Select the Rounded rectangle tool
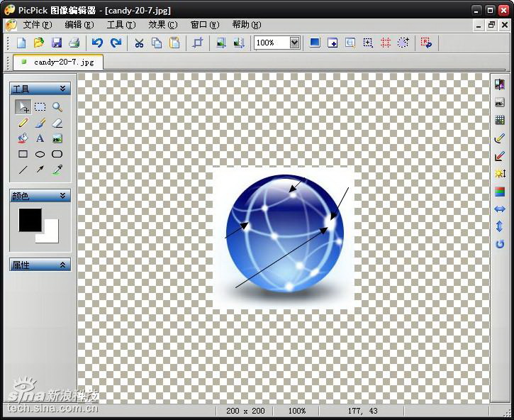514x420 pixels. coord(57,154)
